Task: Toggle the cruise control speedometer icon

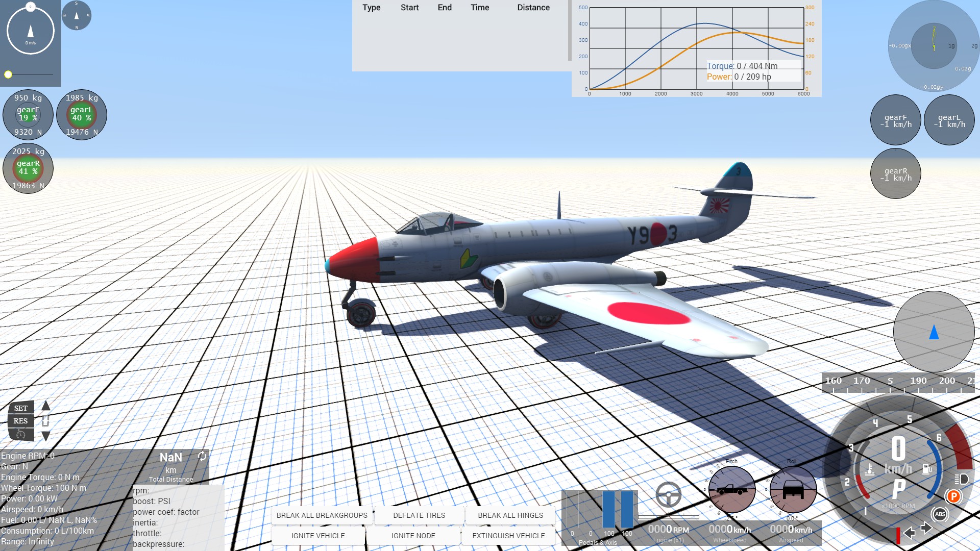Action: (21, 434)
